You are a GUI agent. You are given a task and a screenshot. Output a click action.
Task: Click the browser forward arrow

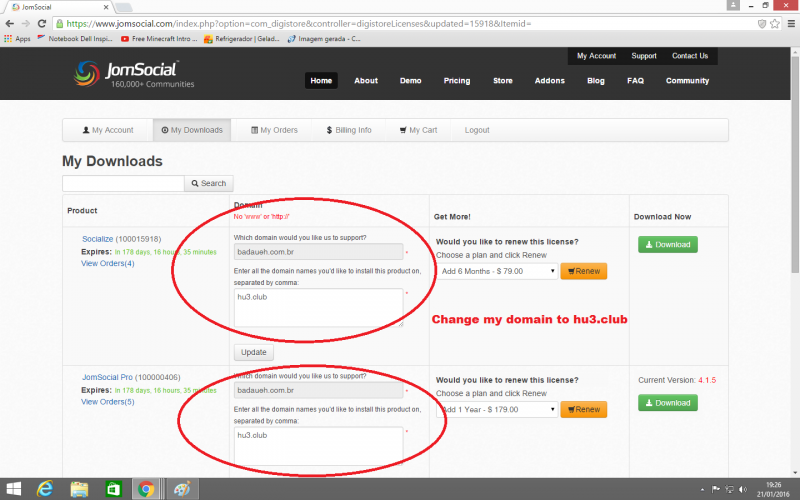[26, 23]
